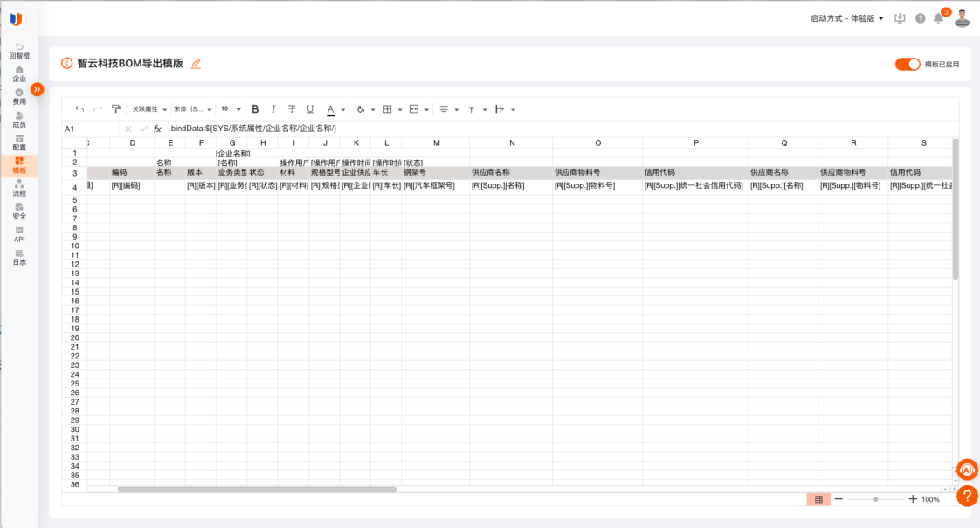The height and width of the screenshot is (528, 980).
Task: Click the app logo at top left
Action: pyautogui.click(x=17, y=19)
